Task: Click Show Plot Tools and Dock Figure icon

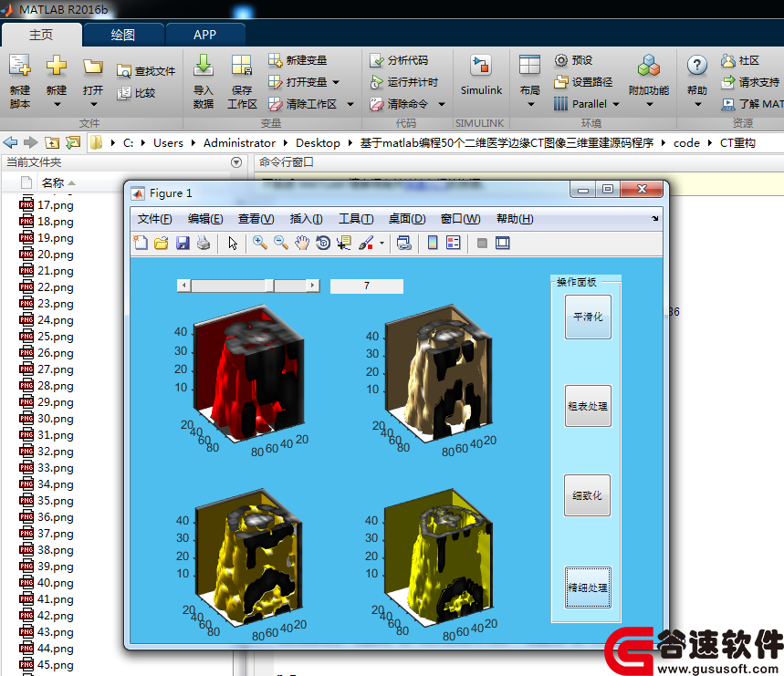Action: pyautogui.click(x=503, y=243)
